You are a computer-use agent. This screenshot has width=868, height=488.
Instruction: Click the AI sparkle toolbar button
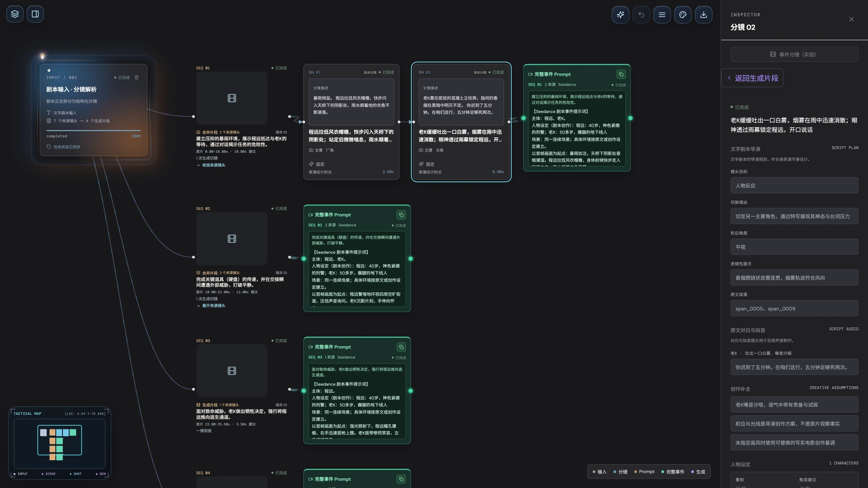(x=620, y=15)
